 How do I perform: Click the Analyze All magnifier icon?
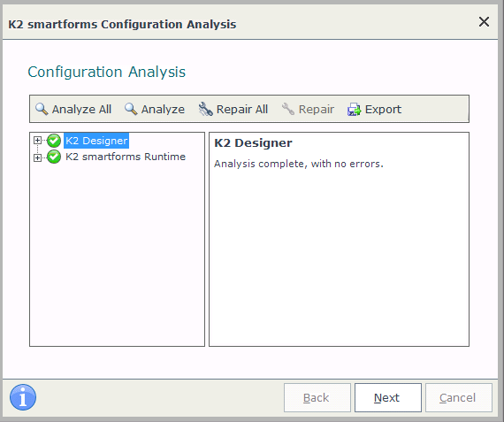tap(42, 109)
